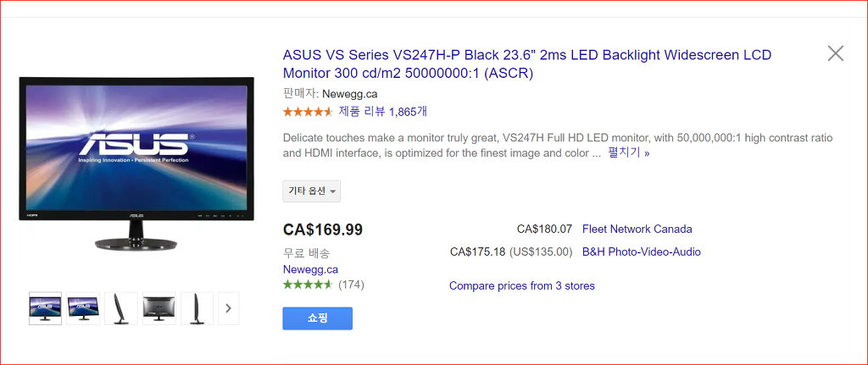Open Newegg.ca seller link below price

coord(310,270)
